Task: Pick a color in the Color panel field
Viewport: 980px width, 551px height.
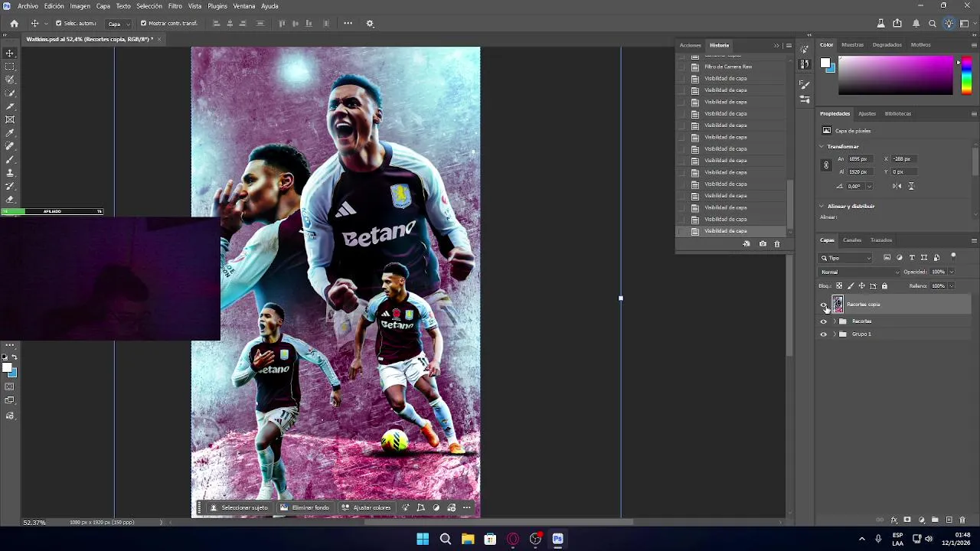Action: point(896,76)
